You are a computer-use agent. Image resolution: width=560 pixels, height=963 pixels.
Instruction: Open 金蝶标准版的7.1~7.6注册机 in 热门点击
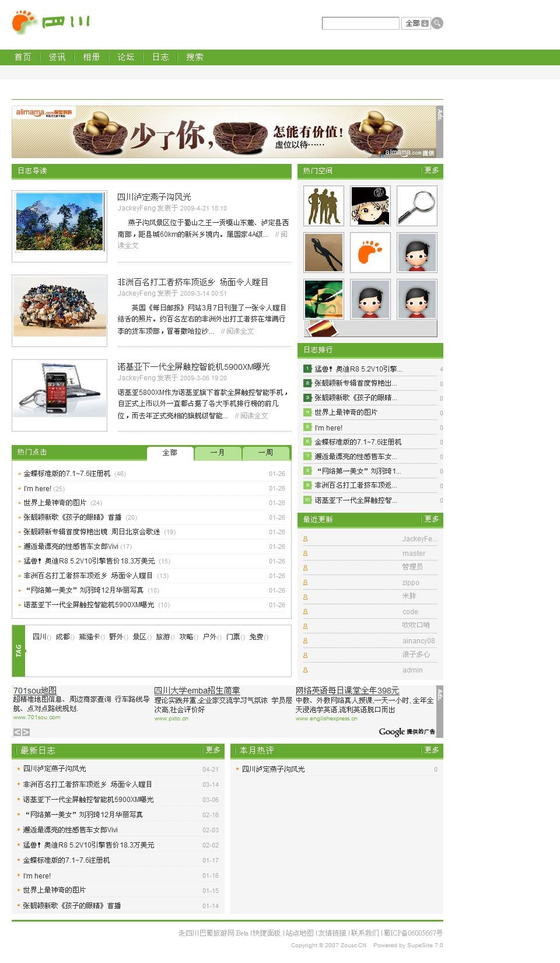67,474
